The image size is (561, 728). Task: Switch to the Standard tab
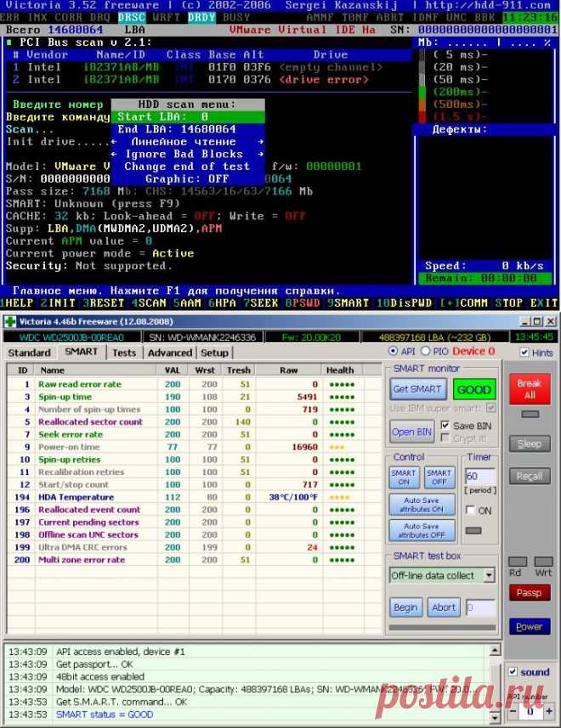[29, 353]
